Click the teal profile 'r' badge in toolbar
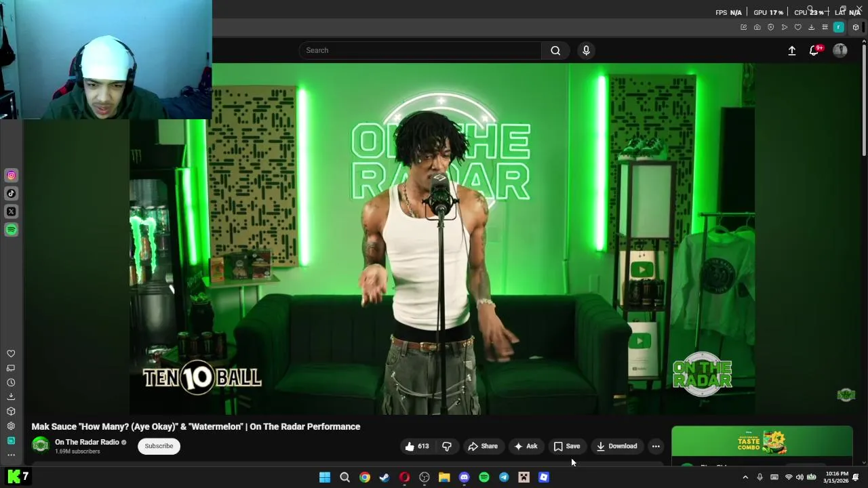Image resolution: width=868 pixels, height=488 pixels. [839, 27]
